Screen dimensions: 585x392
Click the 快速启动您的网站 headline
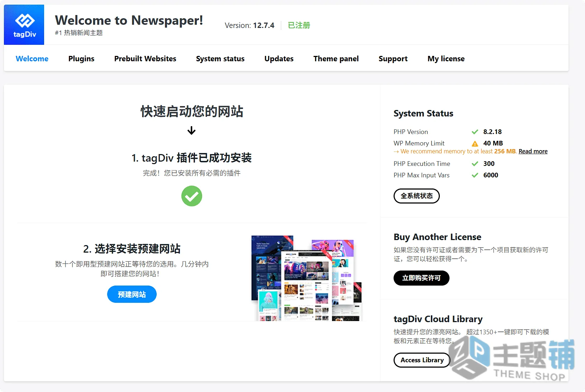[192, 111]
